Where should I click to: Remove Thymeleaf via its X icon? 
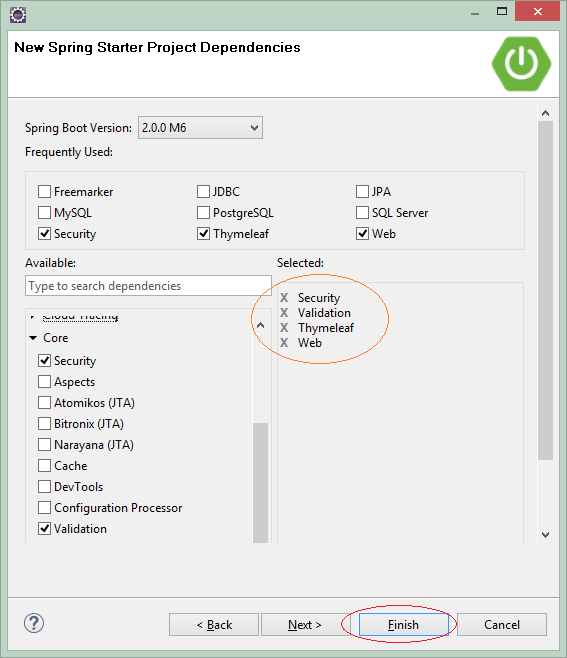tap(284, 328)
